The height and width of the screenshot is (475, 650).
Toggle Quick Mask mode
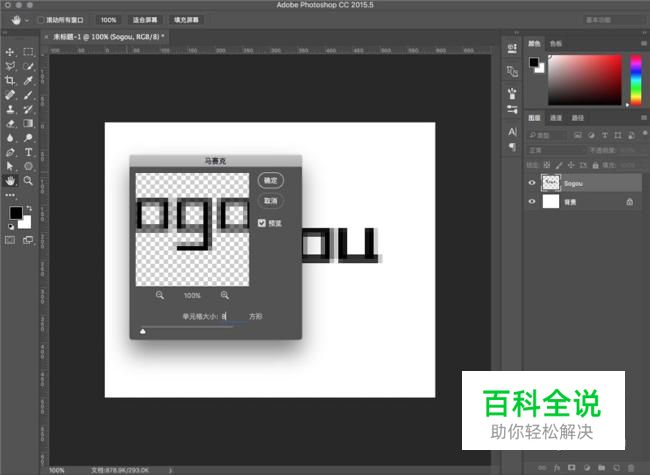[x=10, y=240]
